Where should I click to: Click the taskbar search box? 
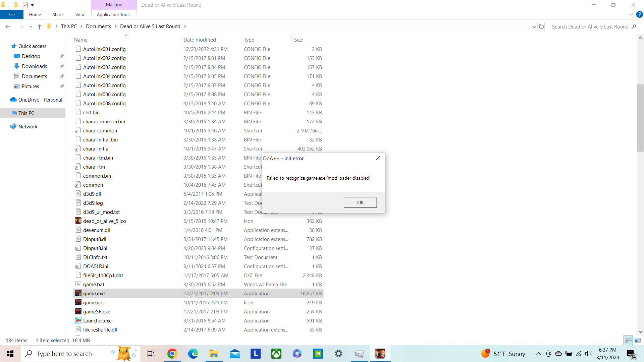pos(80,354)
